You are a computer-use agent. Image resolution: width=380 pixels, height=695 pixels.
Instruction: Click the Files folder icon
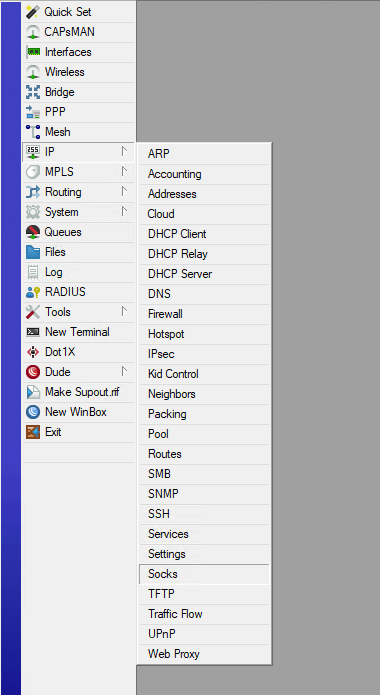click(33, 252)
